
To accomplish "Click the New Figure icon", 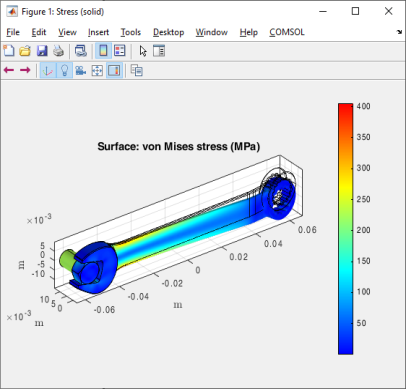I will 9,51.
